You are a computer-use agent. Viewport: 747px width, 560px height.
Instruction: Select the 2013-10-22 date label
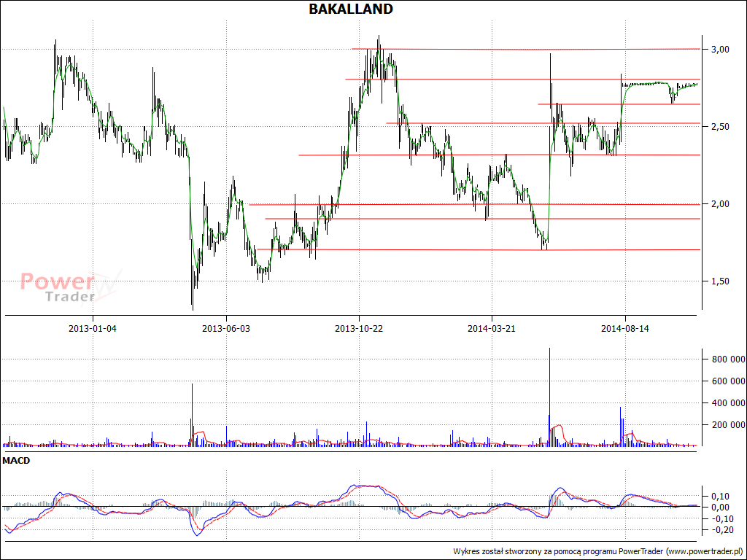(359, 329)
